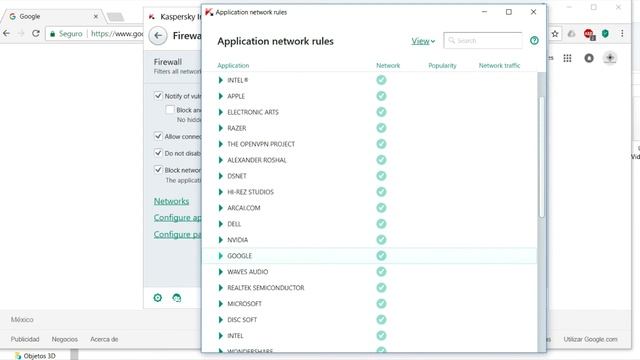Expand THE OPENVPN PROJECT group
The width and height of the screenshot is (640, 360).
(x=221, y=144)
